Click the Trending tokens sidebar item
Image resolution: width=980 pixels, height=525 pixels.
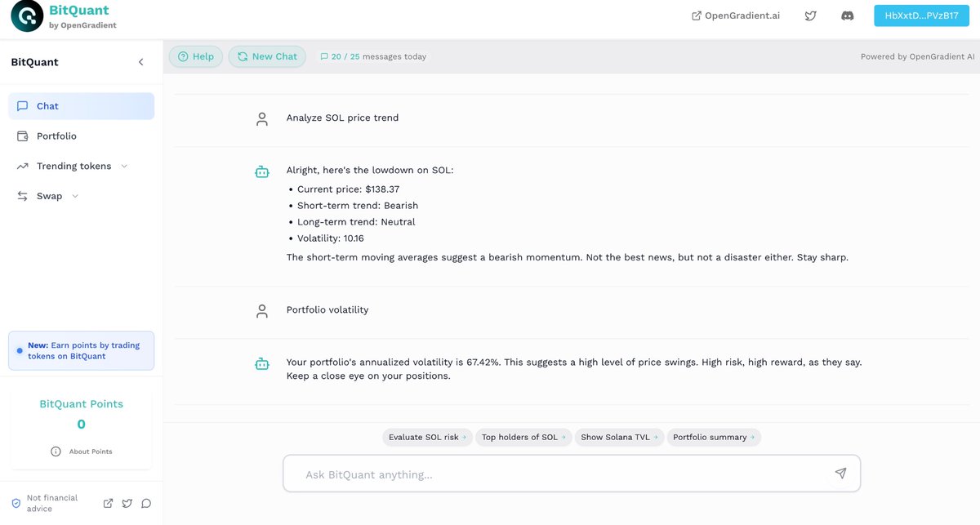tap(73, 166)
